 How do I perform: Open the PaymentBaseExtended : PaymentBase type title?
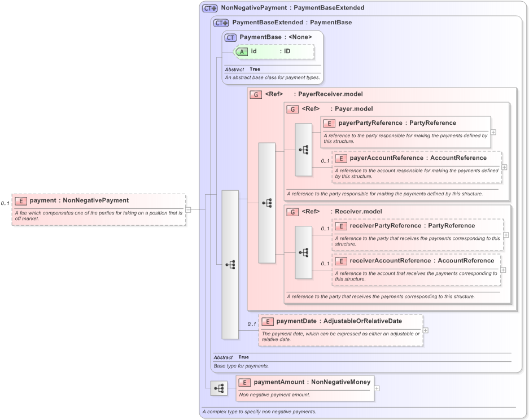[292, 23]
